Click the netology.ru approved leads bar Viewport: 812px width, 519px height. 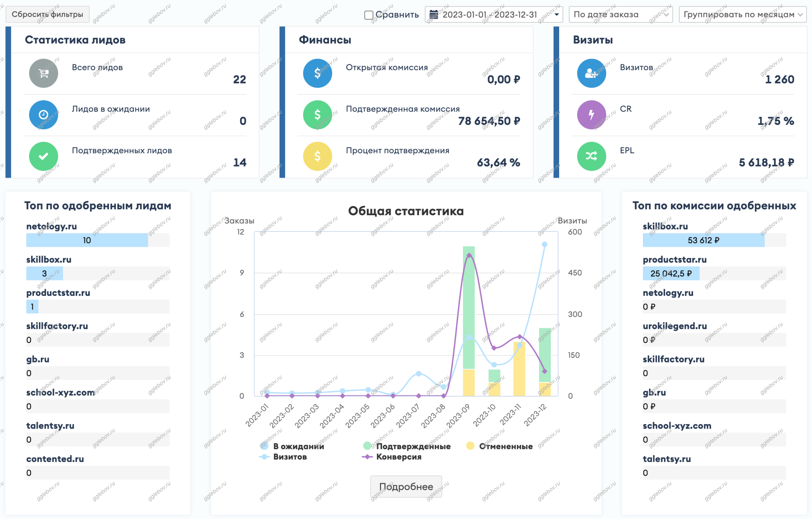pyautogui.click(x=87, y=240)
